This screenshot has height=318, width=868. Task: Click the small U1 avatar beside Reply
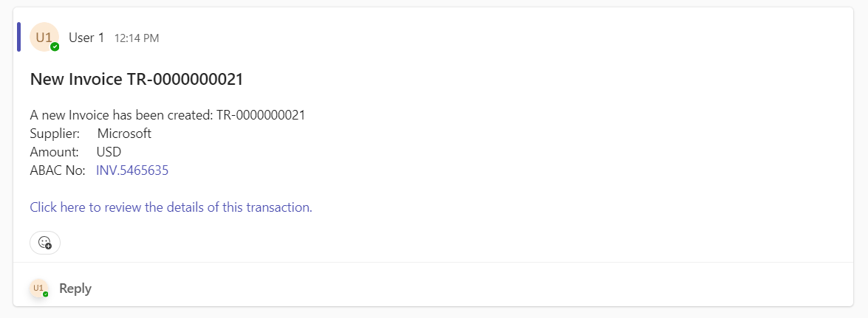[38, 288]
